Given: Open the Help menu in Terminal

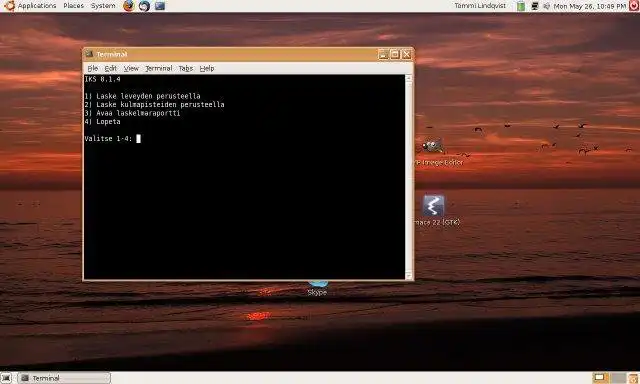Looking at the screenshot, I should pos(207,68).
